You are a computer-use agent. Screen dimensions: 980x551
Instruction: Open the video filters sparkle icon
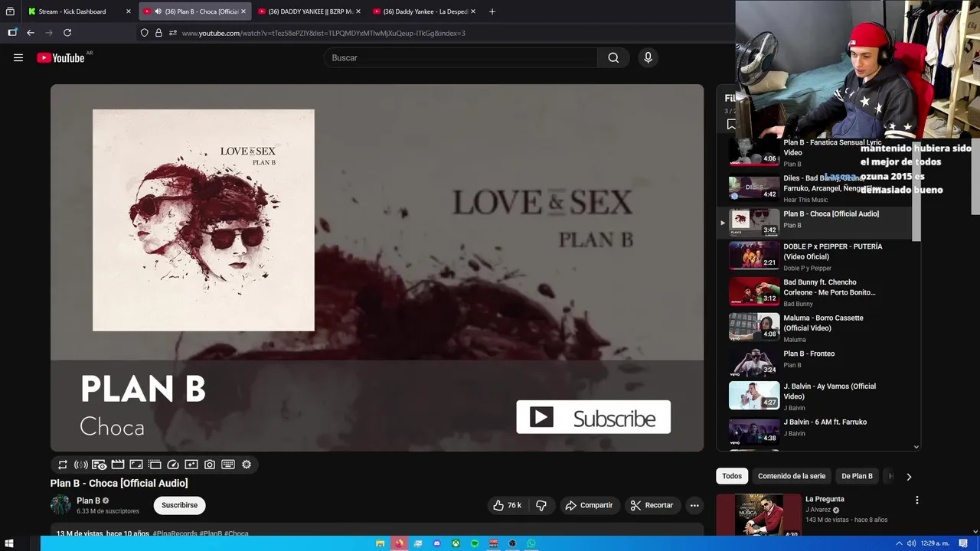(191, 465)
